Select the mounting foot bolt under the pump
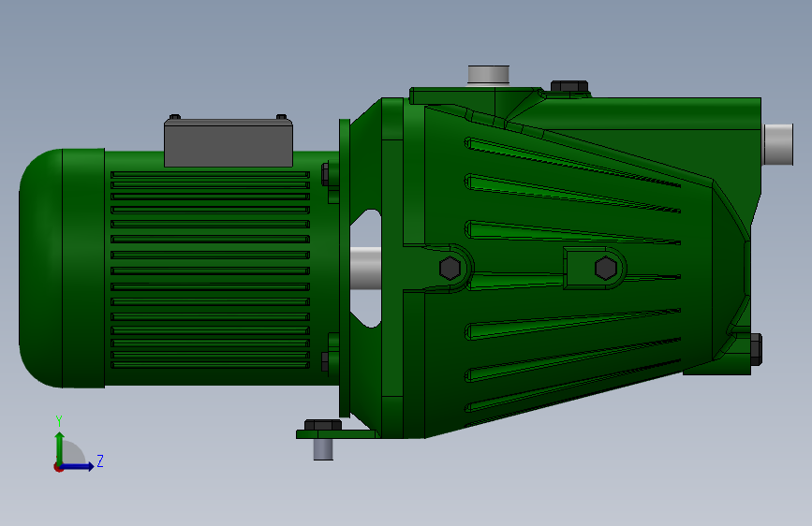The height and width of the screenshot is (526, 812). tap(323, 439)
